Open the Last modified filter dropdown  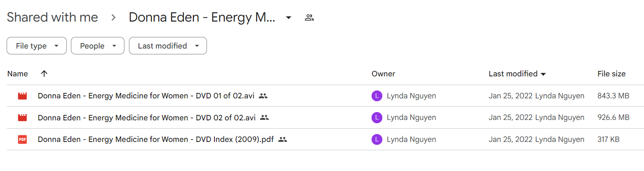168,46
